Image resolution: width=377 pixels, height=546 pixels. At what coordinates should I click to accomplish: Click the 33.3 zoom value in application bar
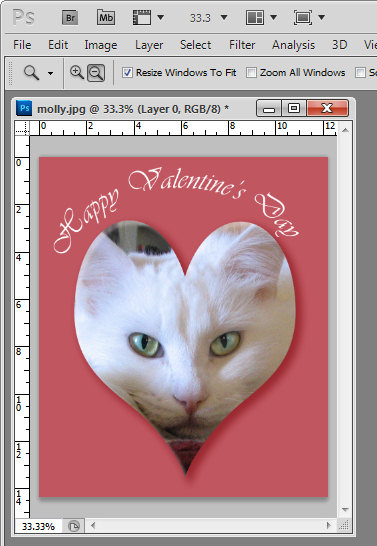coord(200,18)
